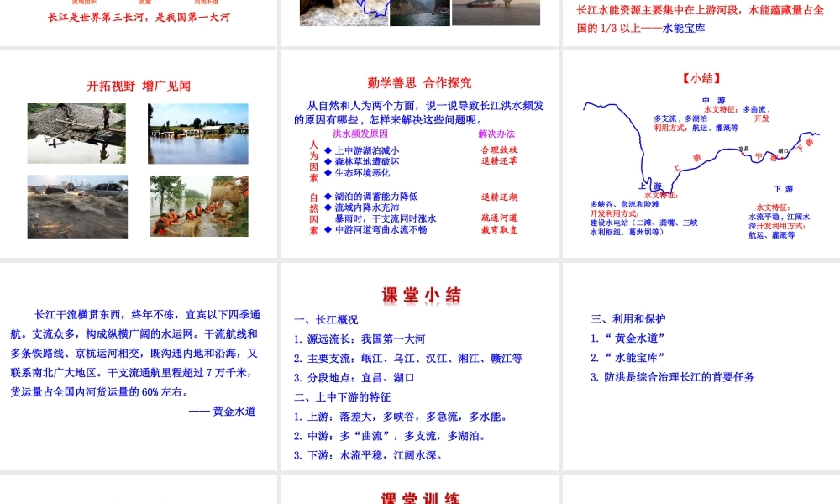Image resolution: width=840 pixels, height=504 pixels.
Task: Click the flooded thatched roof photo
Action: [x=76, y=134]
